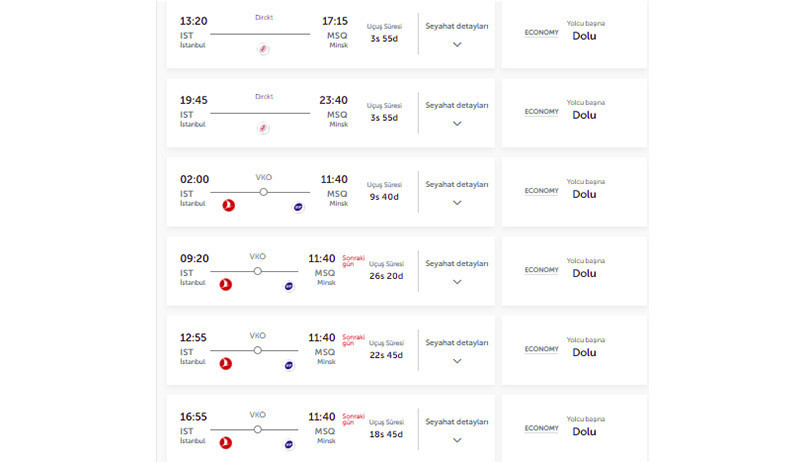Click blue partner airline icon on 16:55 flight
Image resolution: width=800 pixels, height=463 pixels.
[x=289, y=444]
